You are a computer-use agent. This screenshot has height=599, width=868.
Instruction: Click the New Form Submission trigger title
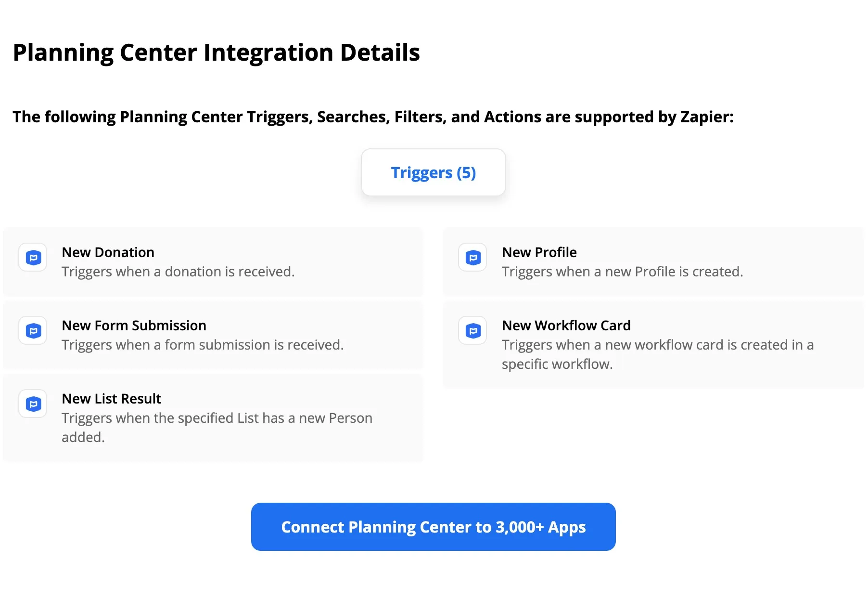coord(134,325)
